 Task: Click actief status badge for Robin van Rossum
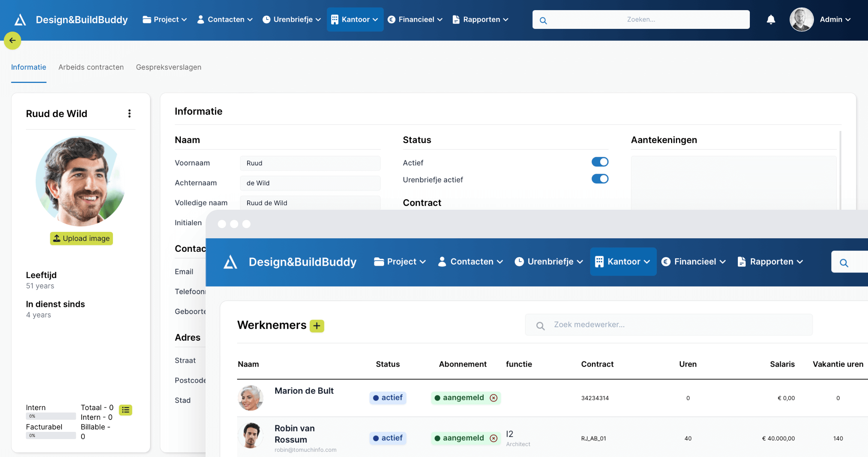(x=388, y=438)
